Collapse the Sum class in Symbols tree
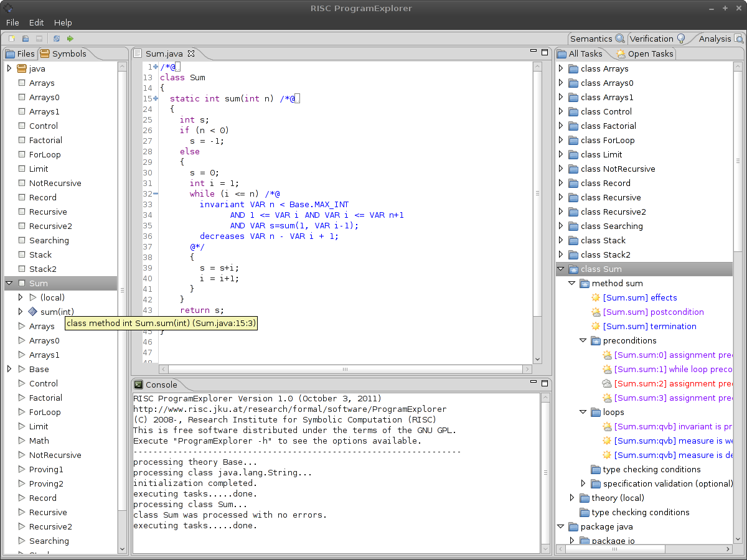 coord(9,284)
